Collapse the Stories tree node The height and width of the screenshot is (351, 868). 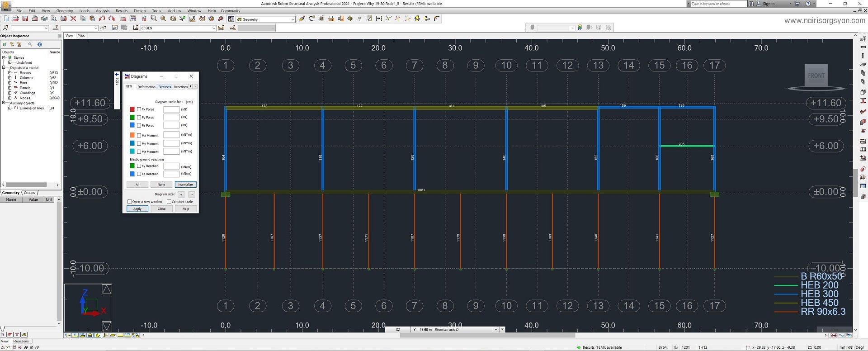[x=4, y=57]
